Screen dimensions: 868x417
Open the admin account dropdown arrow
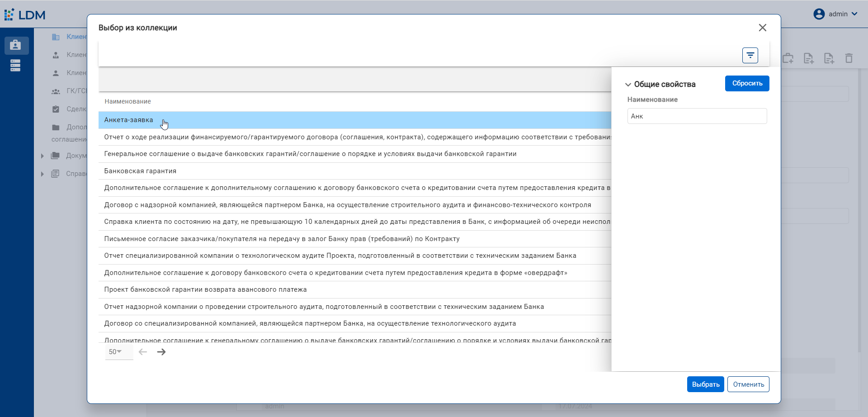pyautogui.click(x=854, y=14)
